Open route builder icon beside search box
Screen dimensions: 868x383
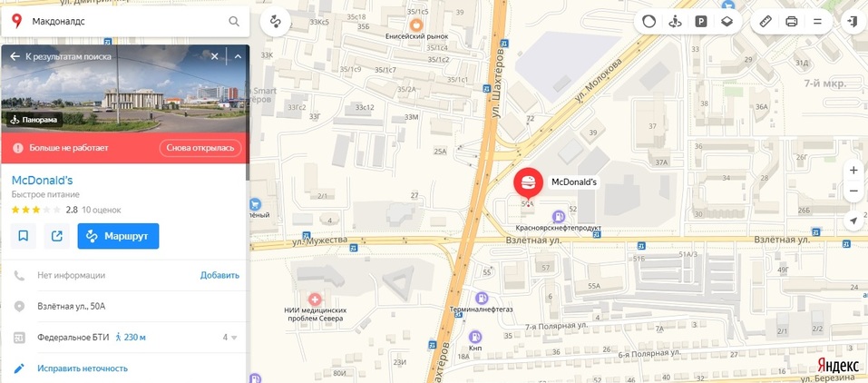click(x=276, y=22)
